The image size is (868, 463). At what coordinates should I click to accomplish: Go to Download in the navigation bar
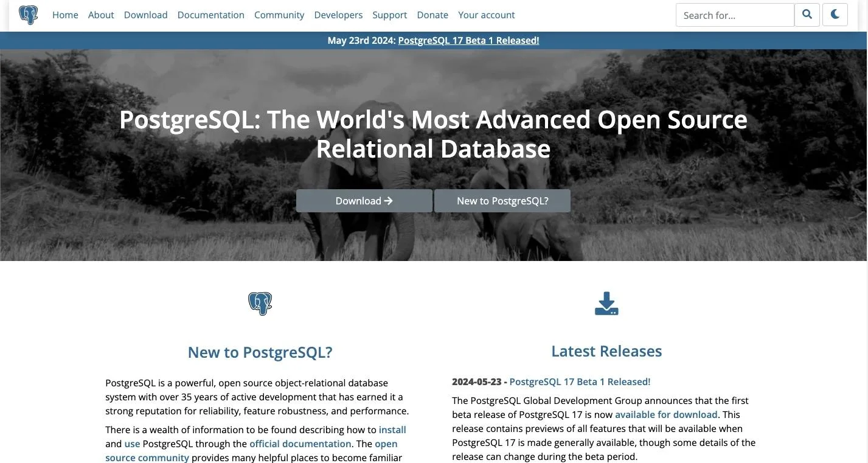[x=145, y=15]
